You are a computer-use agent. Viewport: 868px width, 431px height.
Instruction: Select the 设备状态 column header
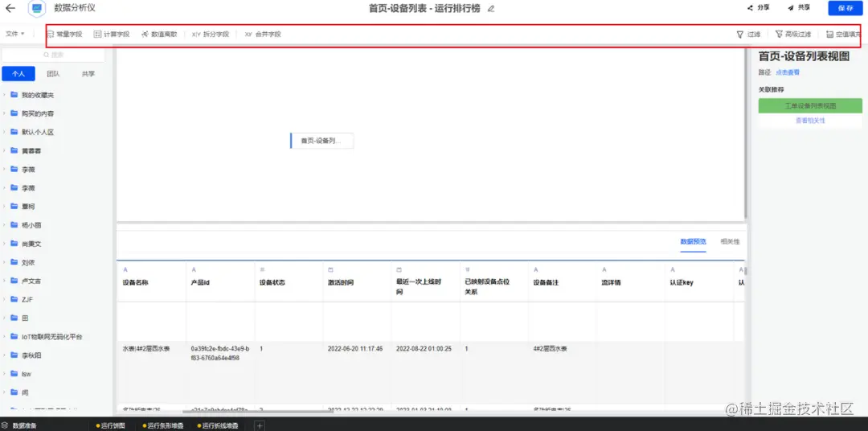(x=272, y=282)
